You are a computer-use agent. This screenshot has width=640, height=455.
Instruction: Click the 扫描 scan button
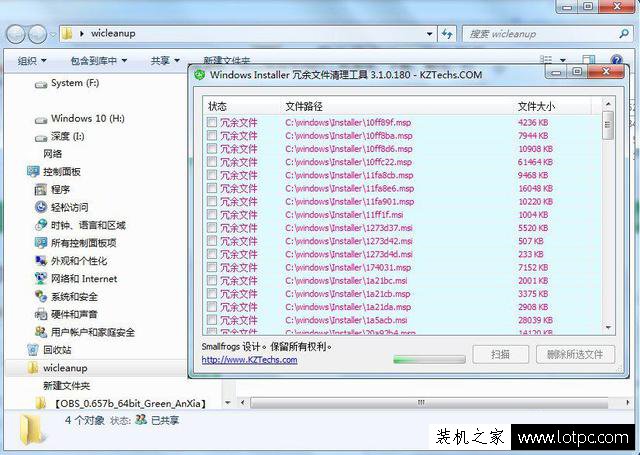point(500,354)
